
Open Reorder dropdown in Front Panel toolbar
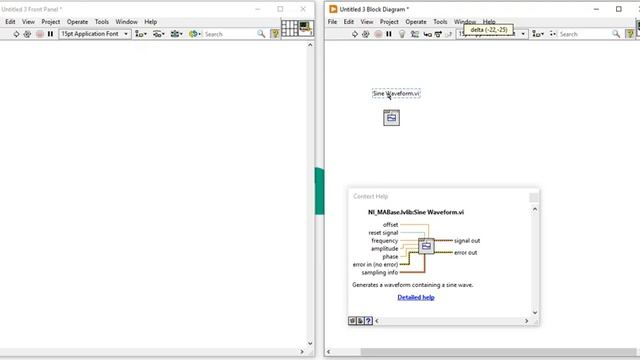click(x=194, y=34)
